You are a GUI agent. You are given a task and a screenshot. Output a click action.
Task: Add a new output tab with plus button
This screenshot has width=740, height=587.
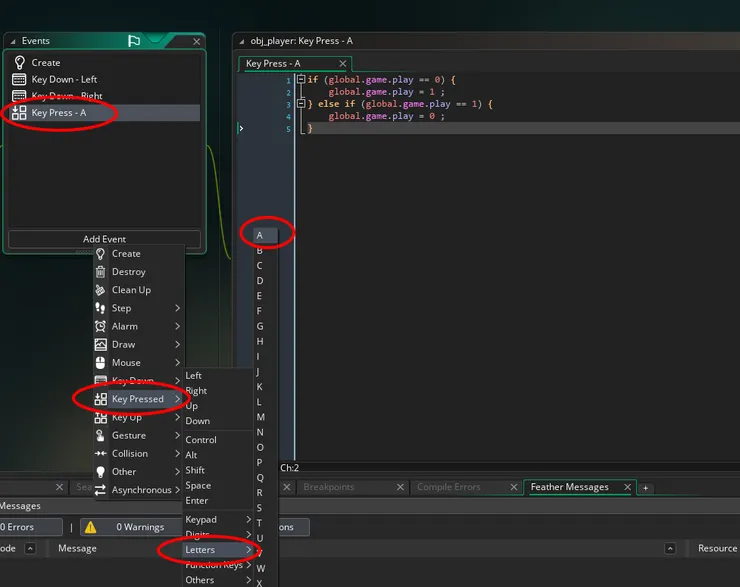(646, 488)
